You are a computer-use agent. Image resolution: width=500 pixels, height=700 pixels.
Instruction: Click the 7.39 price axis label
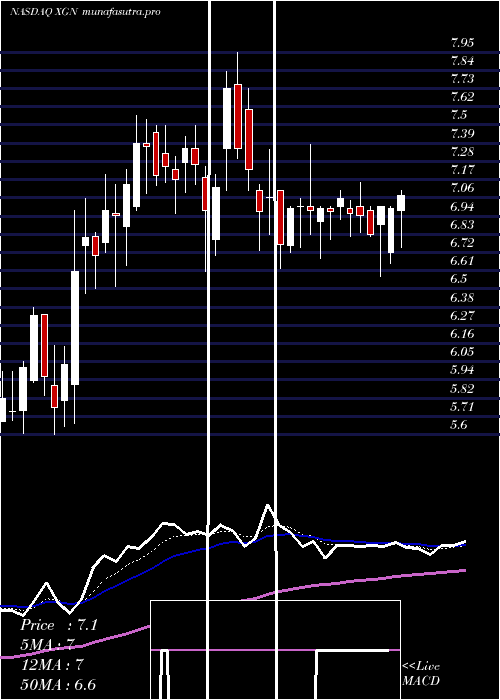pyautogui.click(x=462, y=134)
